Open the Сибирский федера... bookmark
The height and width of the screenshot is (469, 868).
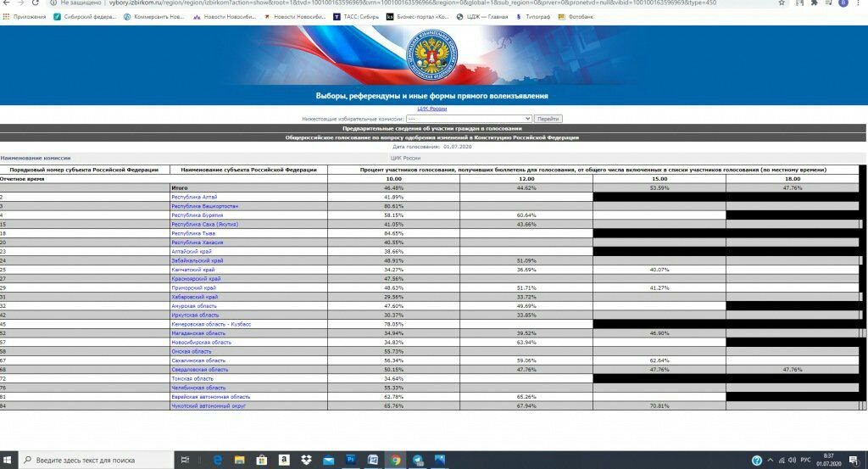pyautogui.click(x=85, y=17)
